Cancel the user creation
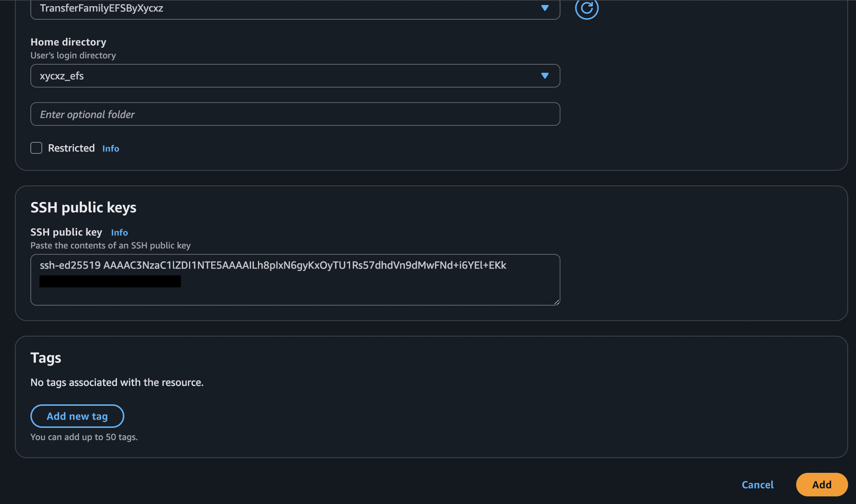This screenshot has width=856, height=504. [757, 485]
